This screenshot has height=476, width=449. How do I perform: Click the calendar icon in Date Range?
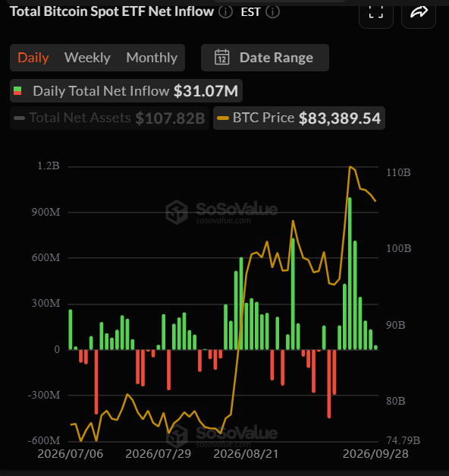(221, 57)
